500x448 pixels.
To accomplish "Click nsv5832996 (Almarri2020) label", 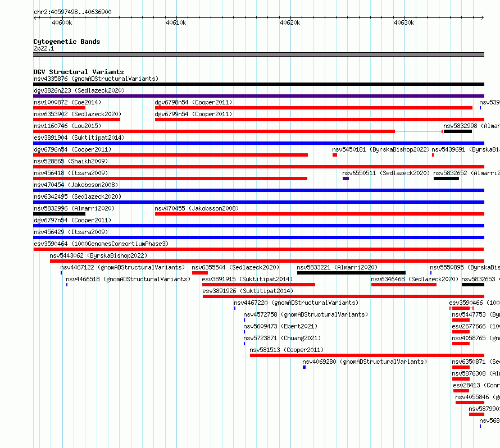I will [x=74, y=208].
